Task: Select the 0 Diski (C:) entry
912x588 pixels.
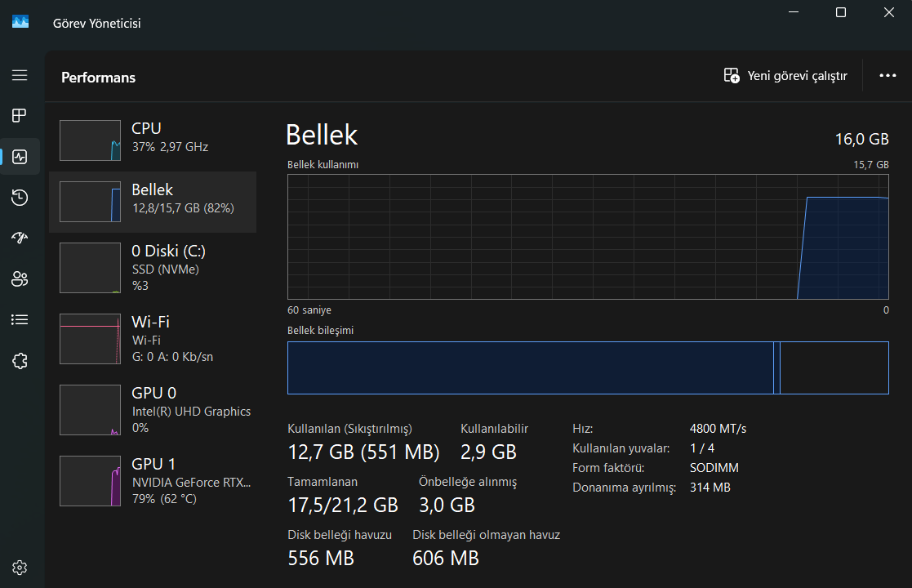Action: tap(153, 268)
